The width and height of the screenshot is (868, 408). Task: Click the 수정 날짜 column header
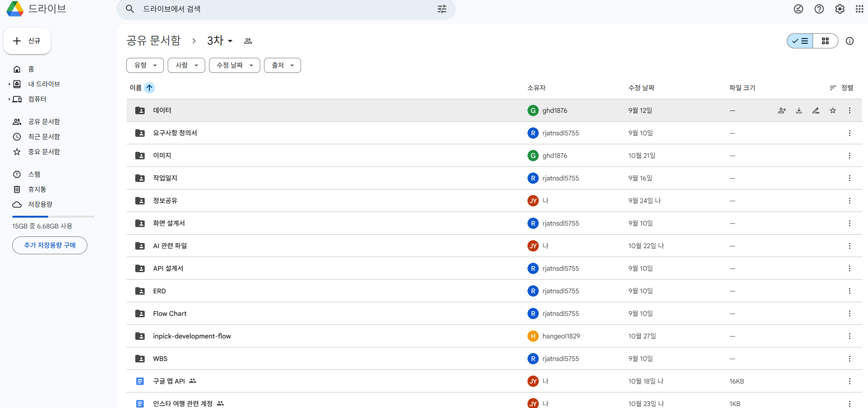(641, 88)
